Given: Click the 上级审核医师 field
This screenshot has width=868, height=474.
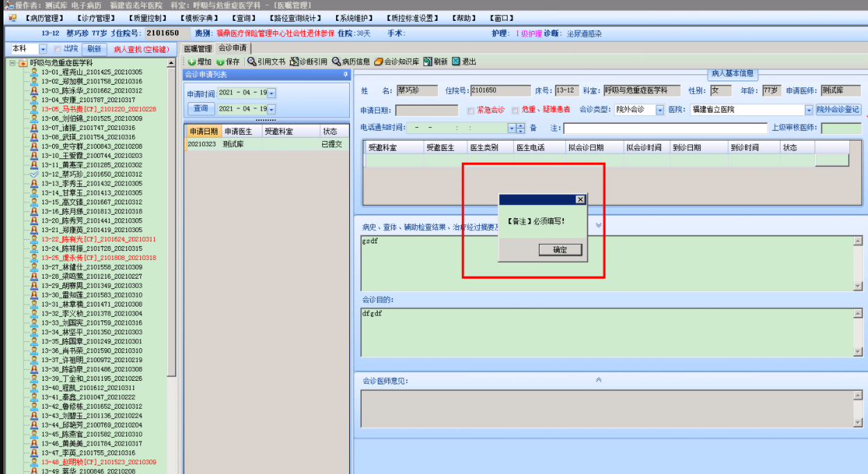Looking at the screenshot, I should pos(841,129).
